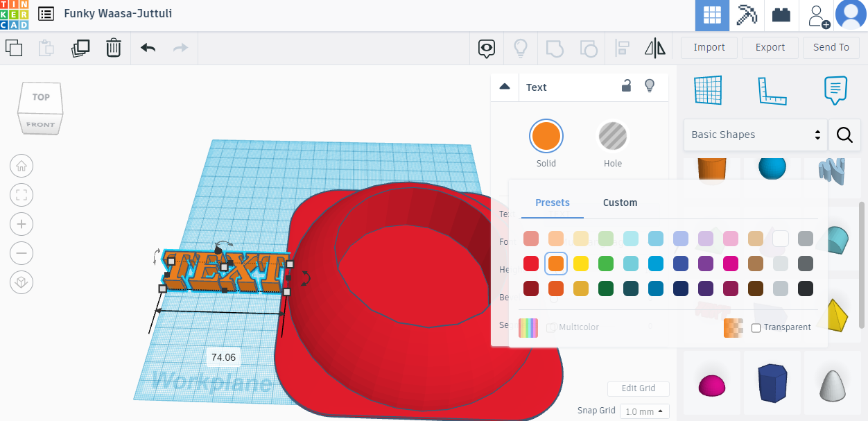Click the Send To button
Viewport: 868px width, 421px height.
click(831, 47)
